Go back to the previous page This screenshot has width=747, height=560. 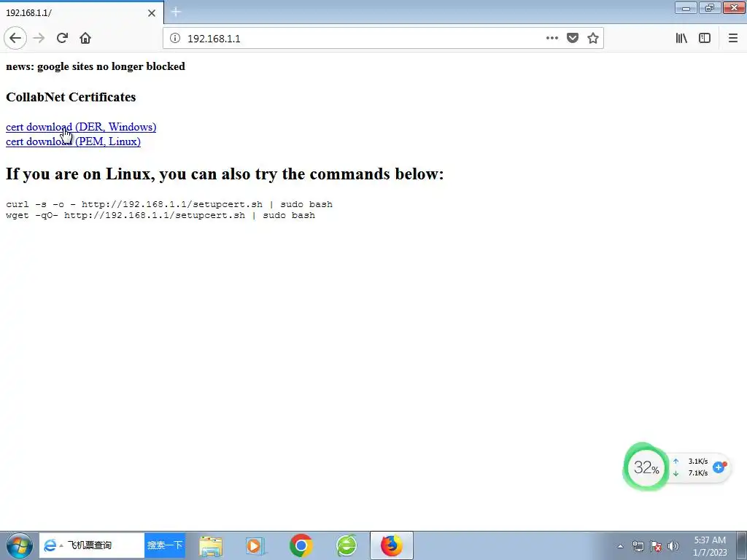tap(15, 38)
